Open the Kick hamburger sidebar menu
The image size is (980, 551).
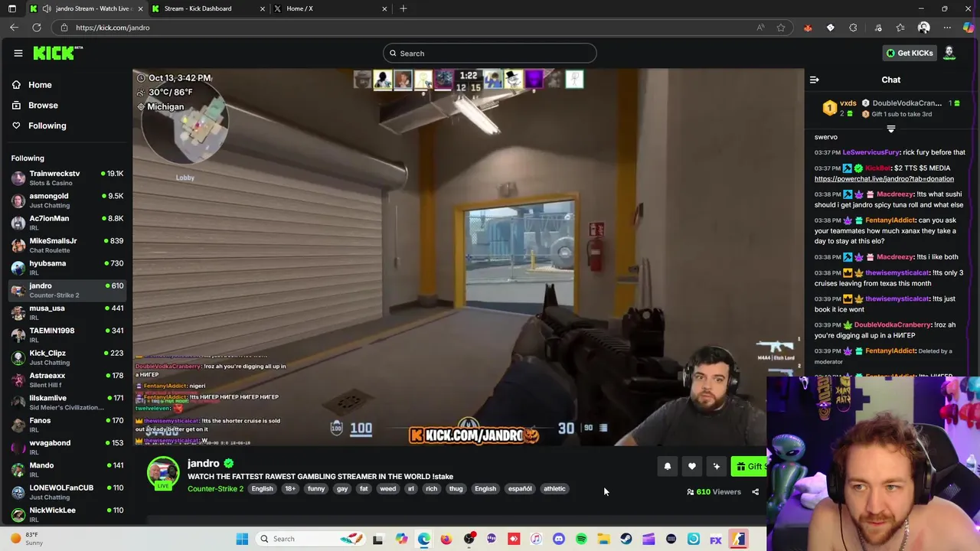pos(18,53)
